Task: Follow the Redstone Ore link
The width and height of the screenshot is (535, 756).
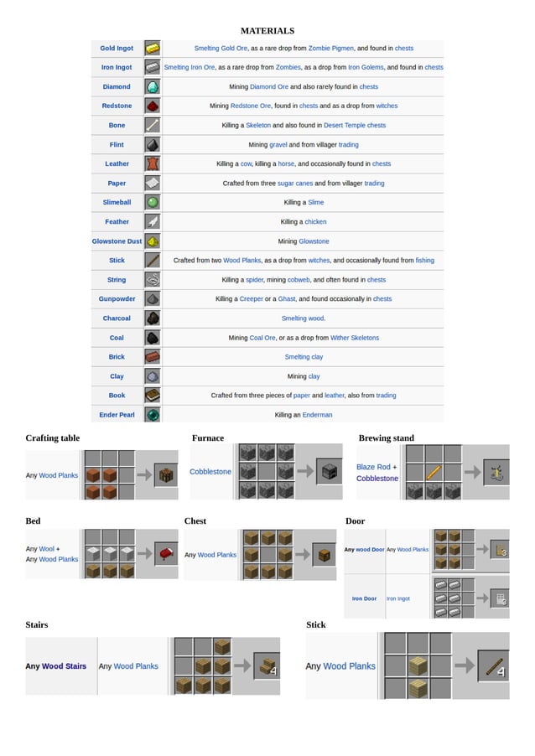Action: [x=251, y=106]
